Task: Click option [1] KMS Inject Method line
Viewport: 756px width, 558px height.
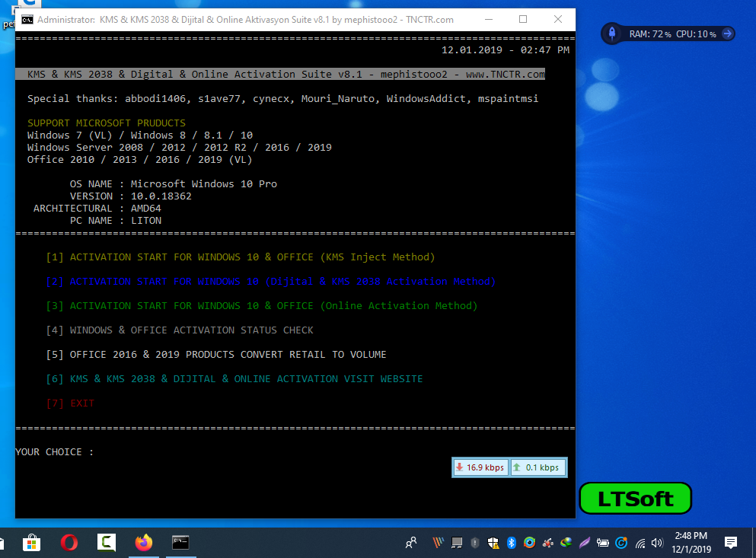Action: pyautogui.click(x=240, y=257)
